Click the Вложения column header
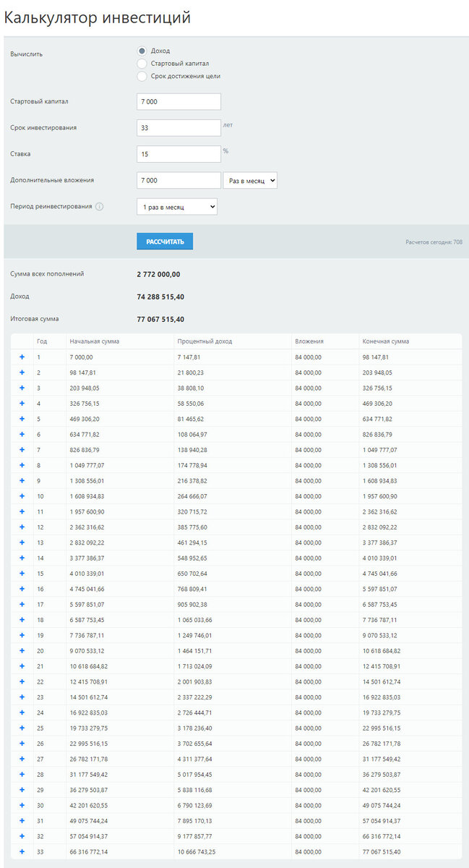 pos(309,341)
